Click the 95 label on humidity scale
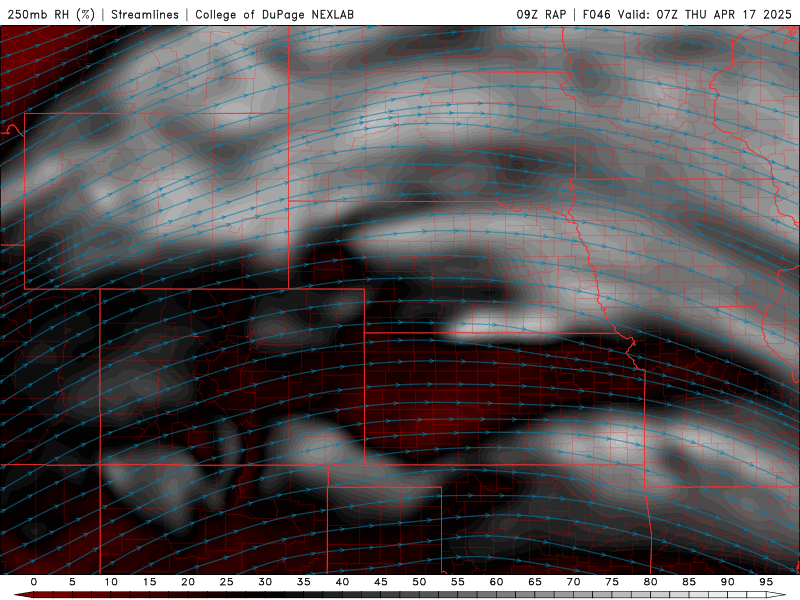This screenshot has height=600, width=800. (x=766, y=582)
